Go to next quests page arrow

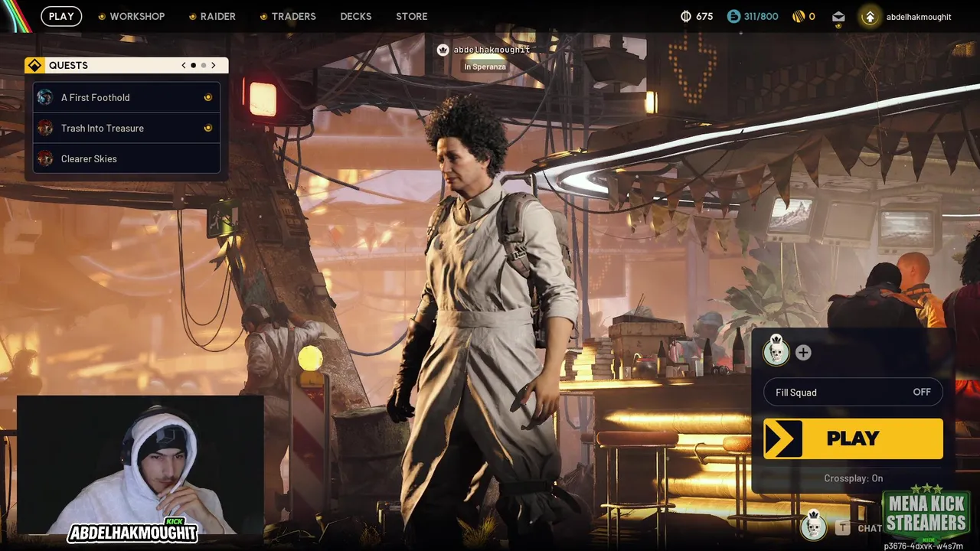[x=214, y=65]
